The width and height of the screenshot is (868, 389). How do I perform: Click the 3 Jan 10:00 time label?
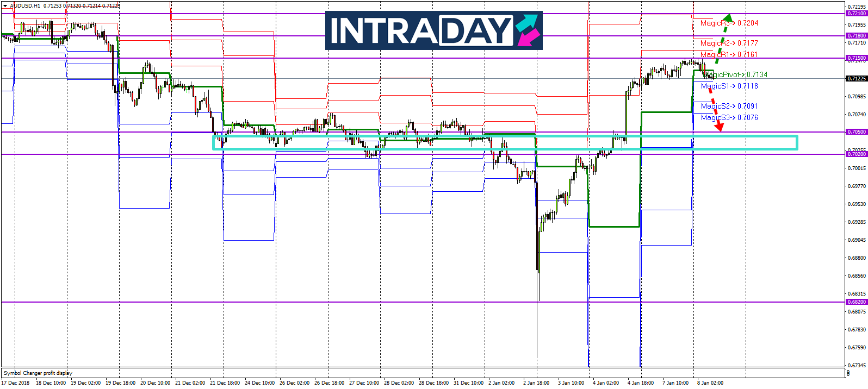click(x=571, y=383)
